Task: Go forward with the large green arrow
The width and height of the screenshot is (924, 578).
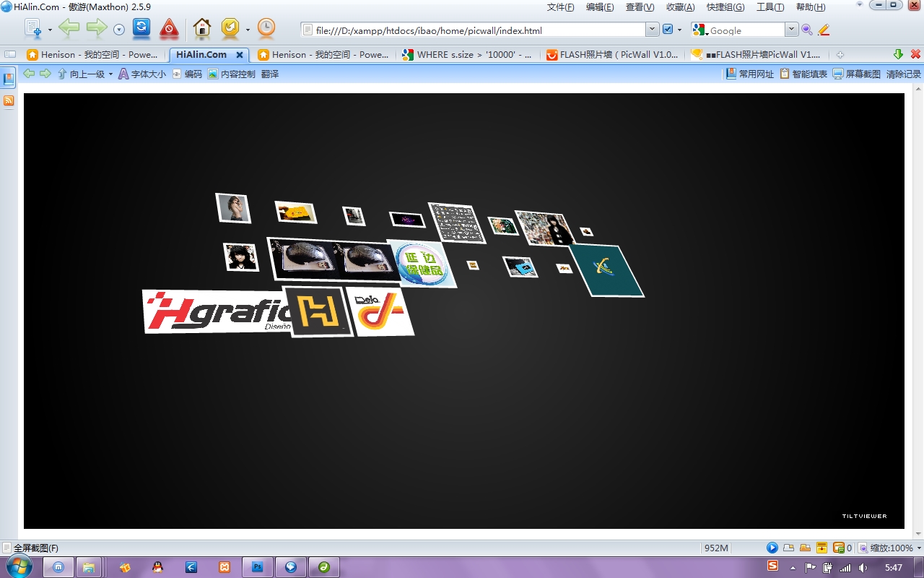Action: pos(97,28)
